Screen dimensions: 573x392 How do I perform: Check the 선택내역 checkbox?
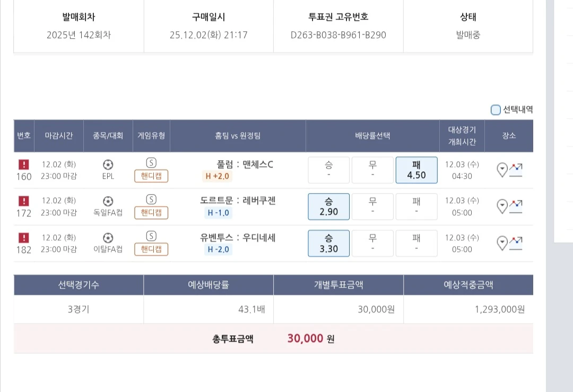point(495,109)
